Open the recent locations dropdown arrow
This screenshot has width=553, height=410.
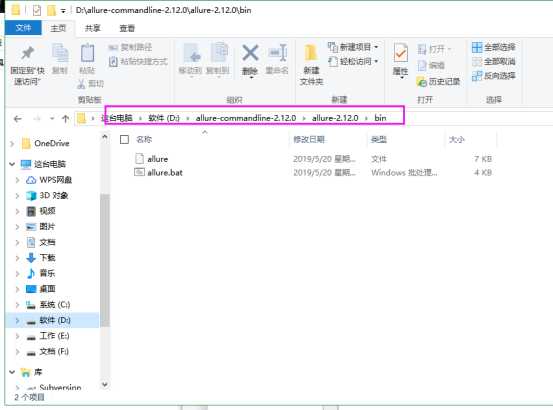[x=52, y=119]
